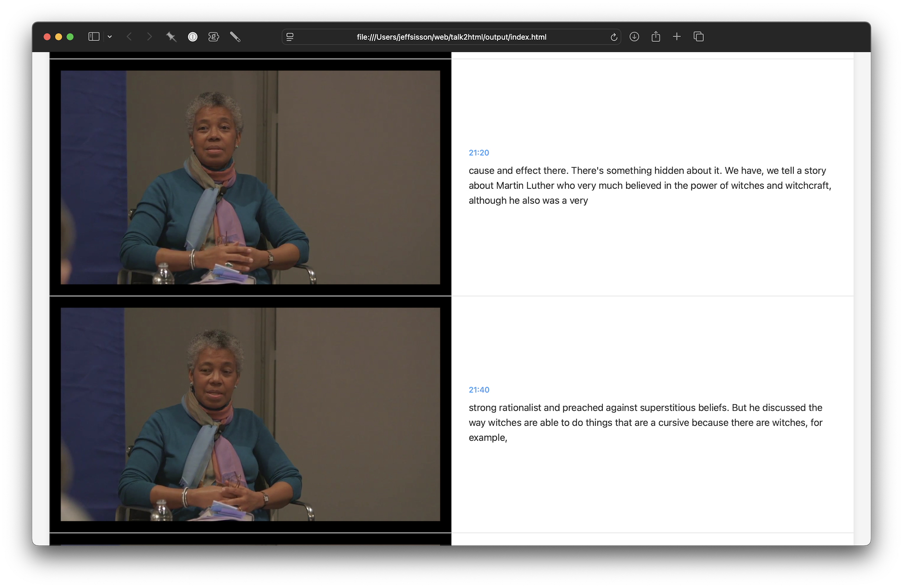
Task: Jump to the 21:20 timestamp
Action: (479, 153)
